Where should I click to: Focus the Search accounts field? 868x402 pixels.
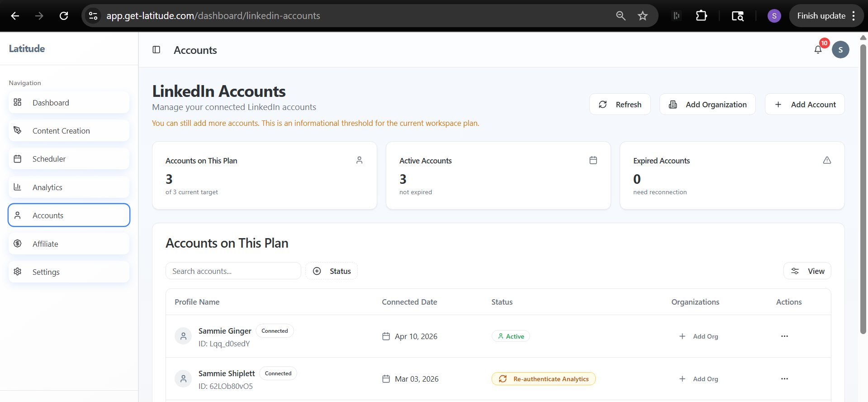233,271
